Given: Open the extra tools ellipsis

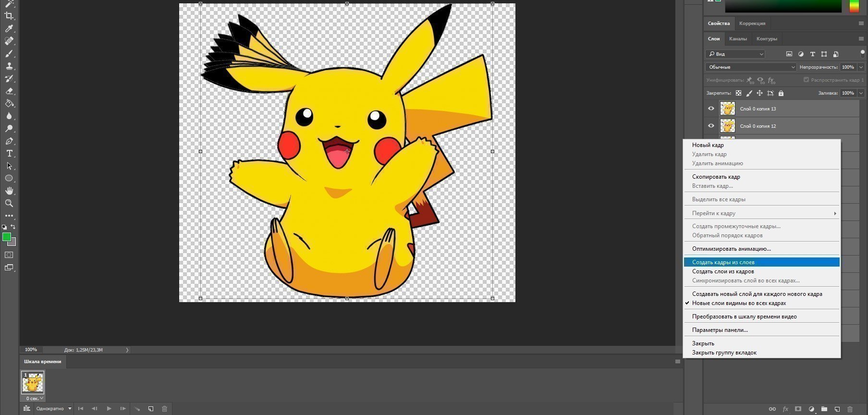Looking at the screenshot, I should point(9,216).
